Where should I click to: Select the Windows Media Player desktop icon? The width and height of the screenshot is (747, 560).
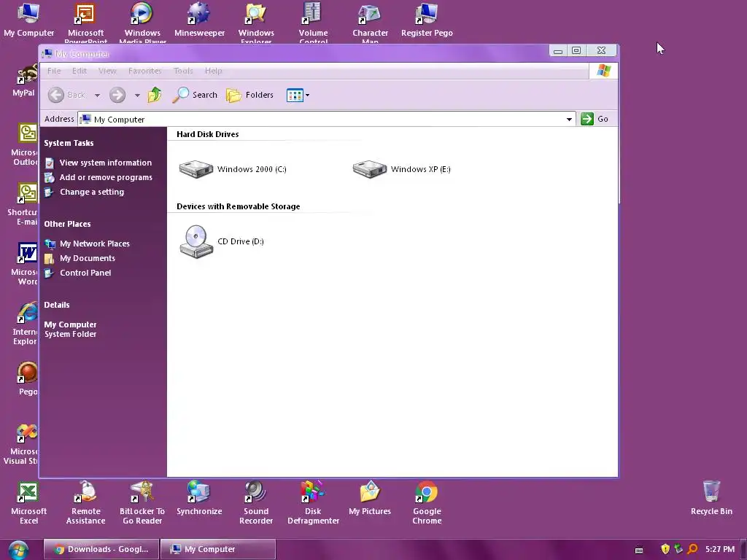(x=142, y=22)
